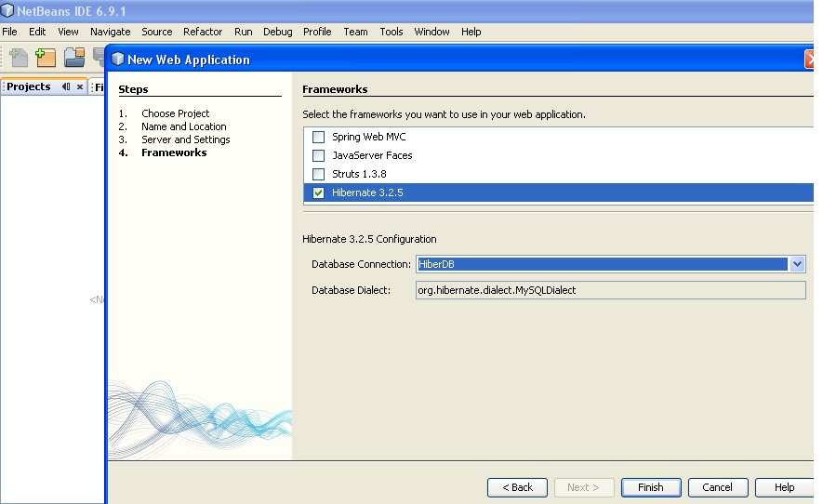
Task: Open the Run menu
Action: point(243,32)
